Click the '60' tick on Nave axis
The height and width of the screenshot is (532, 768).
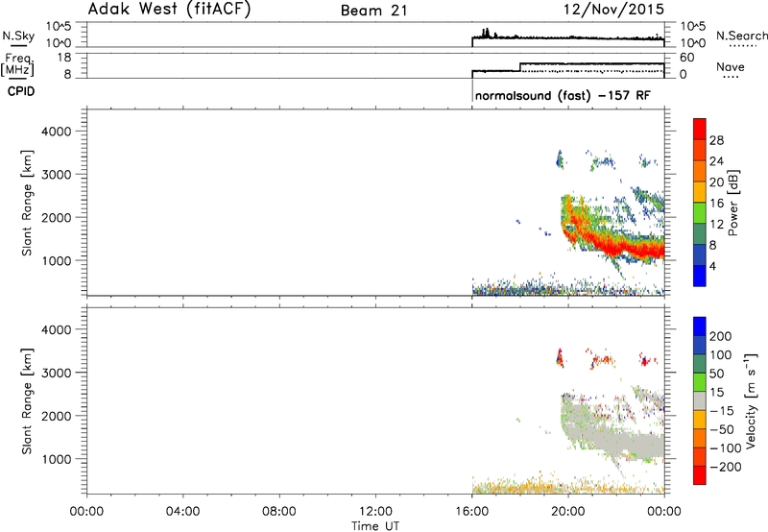[x=686, y=58]
